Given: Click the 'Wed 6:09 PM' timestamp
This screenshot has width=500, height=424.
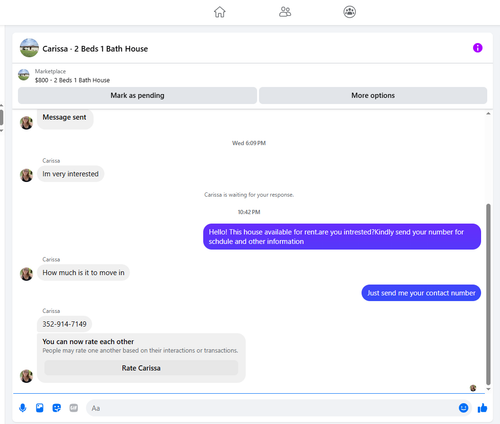Looking at the screenshot, I should [x=249, y=143].
